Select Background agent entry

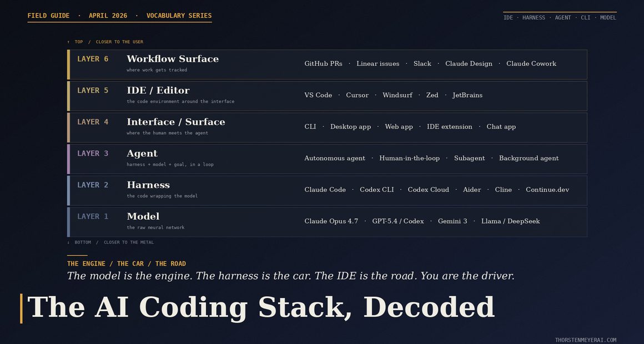529,159
